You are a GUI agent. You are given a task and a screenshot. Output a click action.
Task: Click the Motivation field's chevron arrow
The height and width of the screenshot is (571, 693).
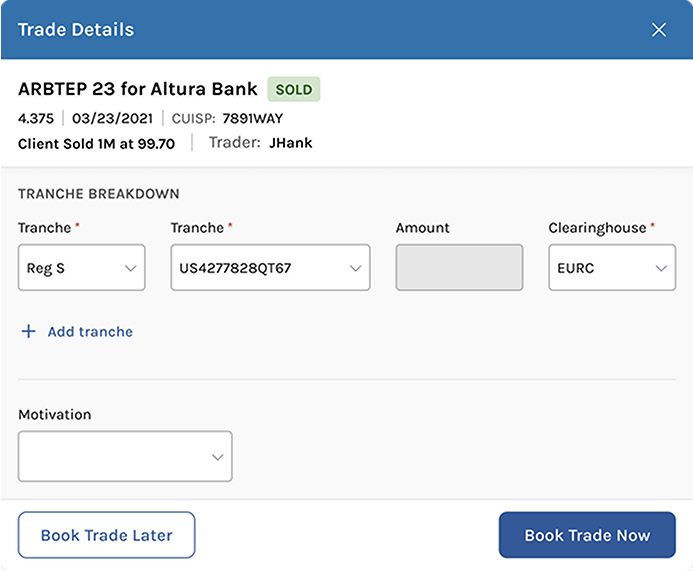[x=217, y=457]
